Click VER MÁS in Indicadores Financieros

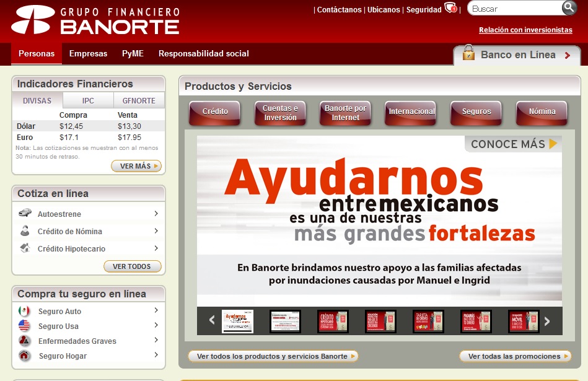pyautogui.click(x=136, y=166)
